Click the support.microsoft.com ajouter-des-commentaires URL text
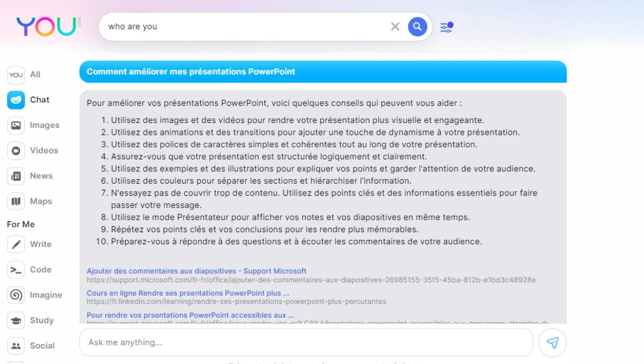Screen dimensions: 644x364 (x=311, y=280)
